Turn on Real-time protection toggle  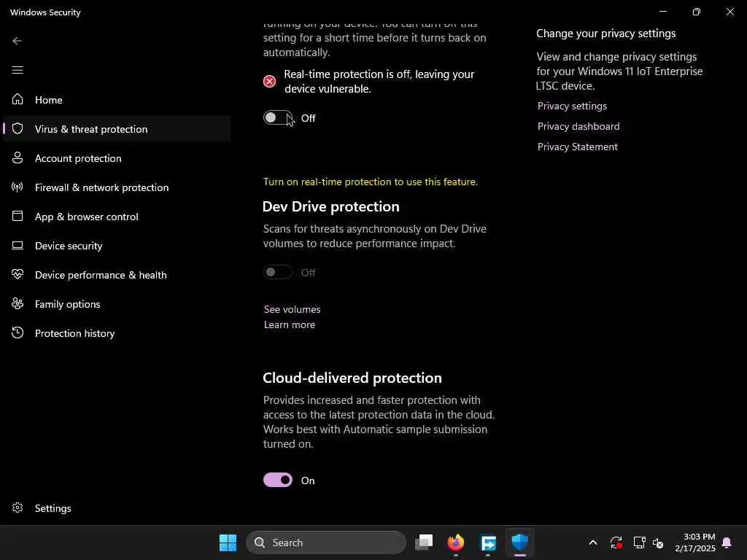point(278,117)
